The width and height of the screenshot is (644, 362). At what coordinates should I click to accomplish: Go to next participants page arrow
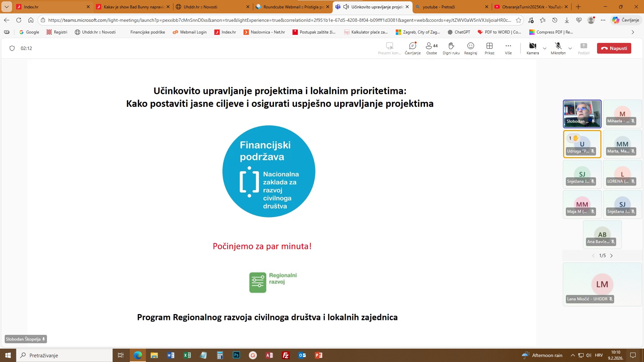click(x=611, y=256)
